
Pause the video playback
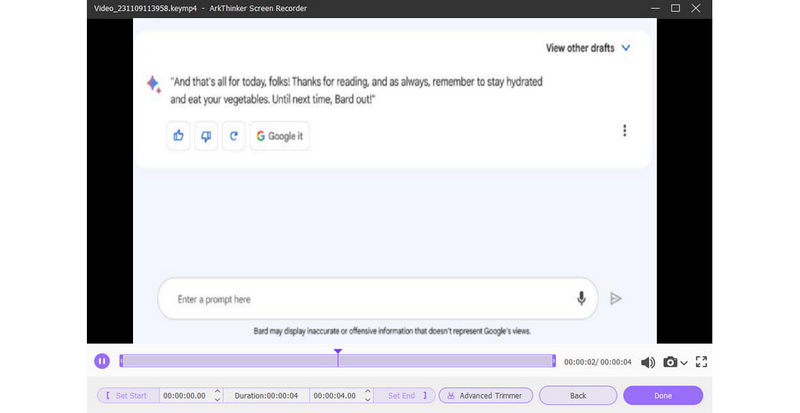pos(102,361)
